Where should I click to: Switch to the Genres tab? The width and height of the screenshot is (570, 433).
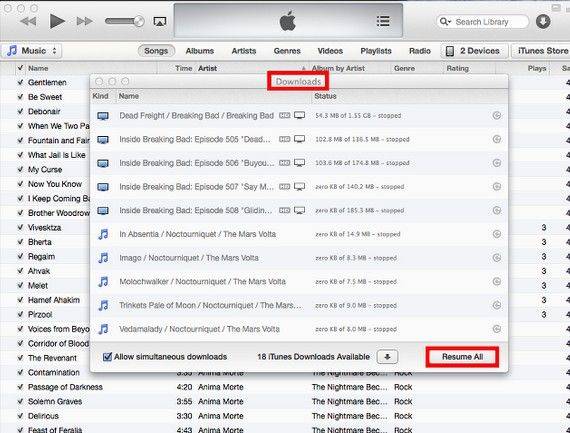[287, 51]
